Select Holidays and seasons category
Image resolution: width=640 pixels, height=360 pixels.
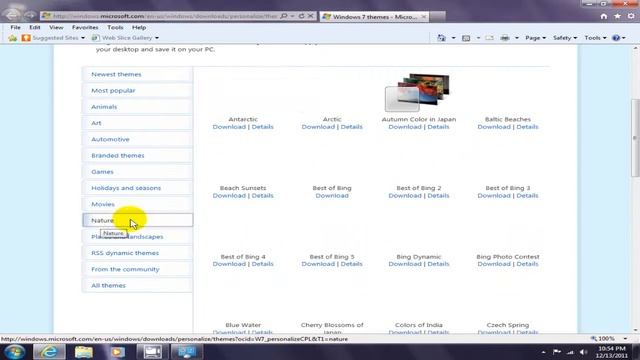point(137,188)
